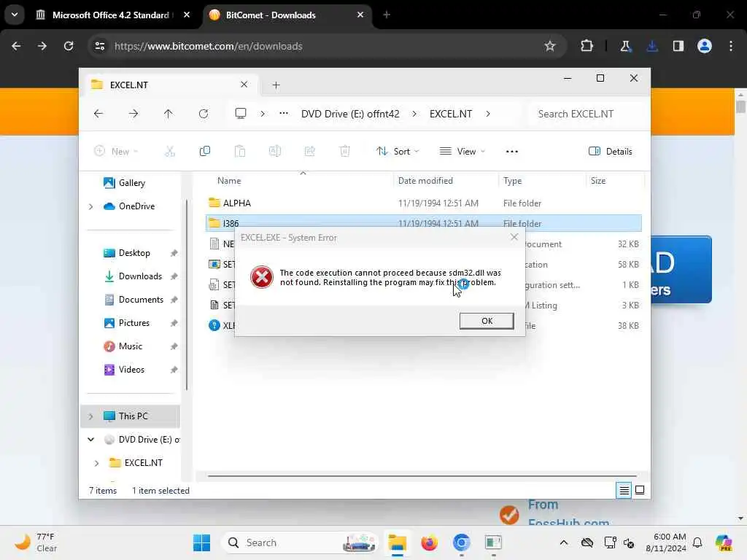Viewport: 747px width, 560px height.
Task: Click the Cut scissors icon
Action: point(170,152)
